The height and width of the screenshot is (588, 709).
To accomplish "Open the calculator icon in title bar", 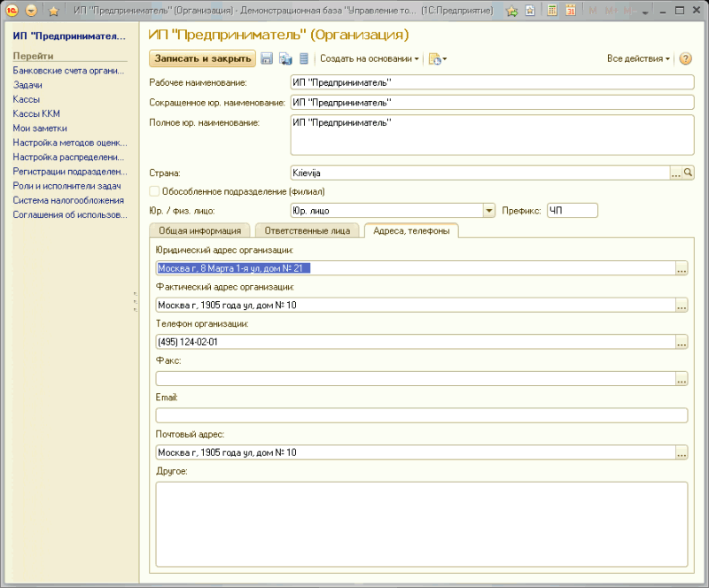I will point(552,11).
